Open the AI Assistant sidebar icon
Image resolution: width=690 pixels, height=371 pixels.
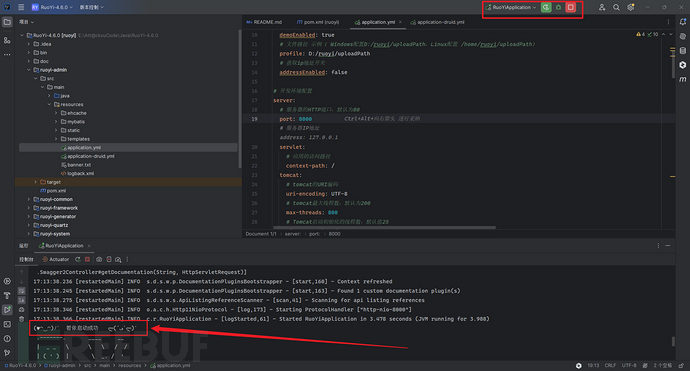coord(683,37)
